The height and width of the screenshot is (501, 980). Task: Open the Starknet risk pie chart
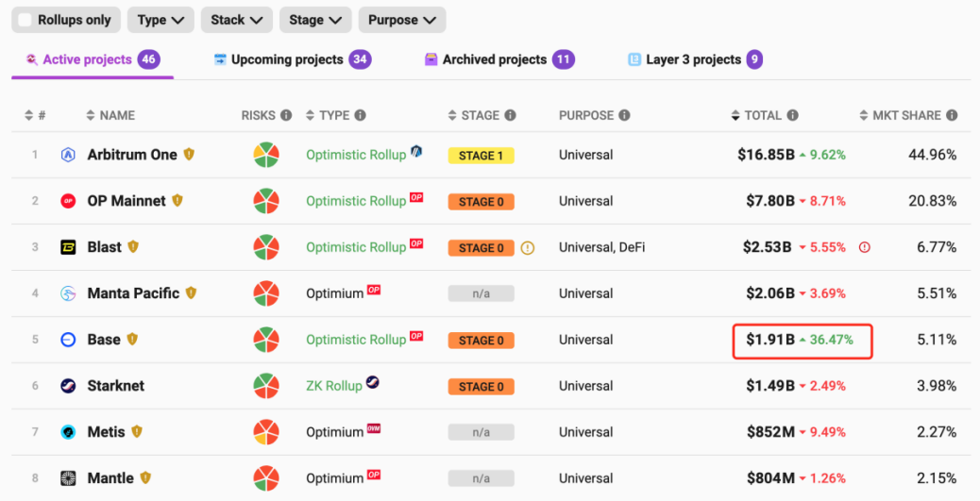pyautogui.click(x=266, y=386)
